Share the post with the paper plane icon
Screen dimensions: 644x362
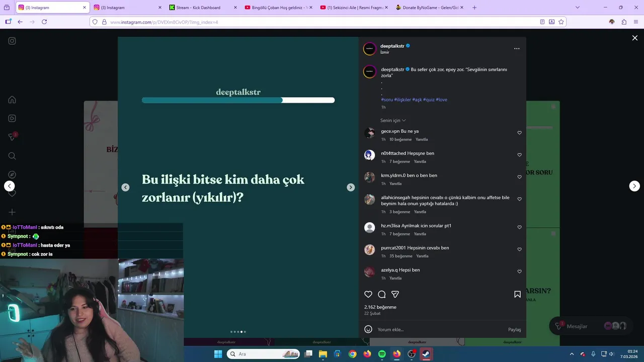coord(395,294)
